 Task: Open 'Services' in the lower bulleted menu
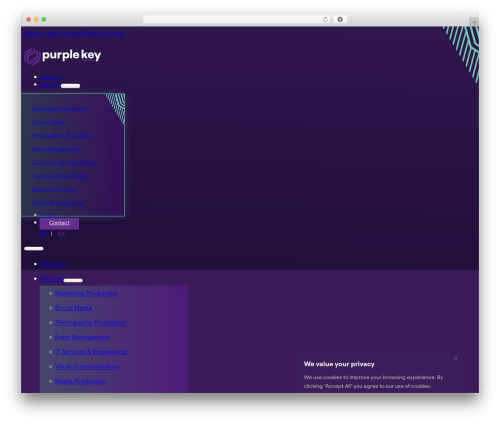(x=51, y=279)
